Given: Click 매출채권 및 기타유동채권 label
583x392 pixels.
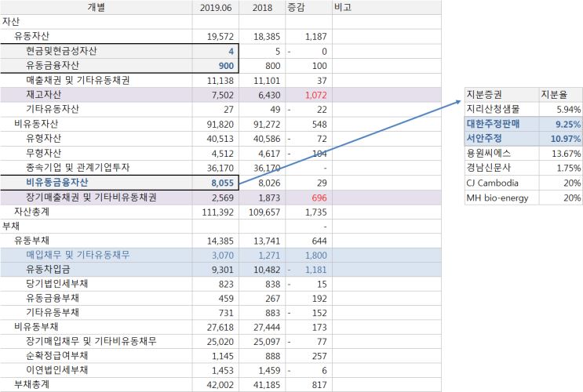Looking at the screenshot, I should point(78,80).
